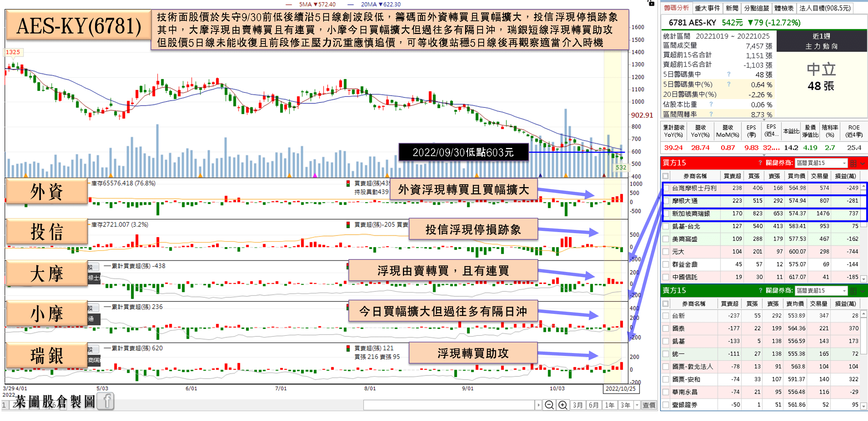
Task: Click the 查價 button
Action: (649, 405)
